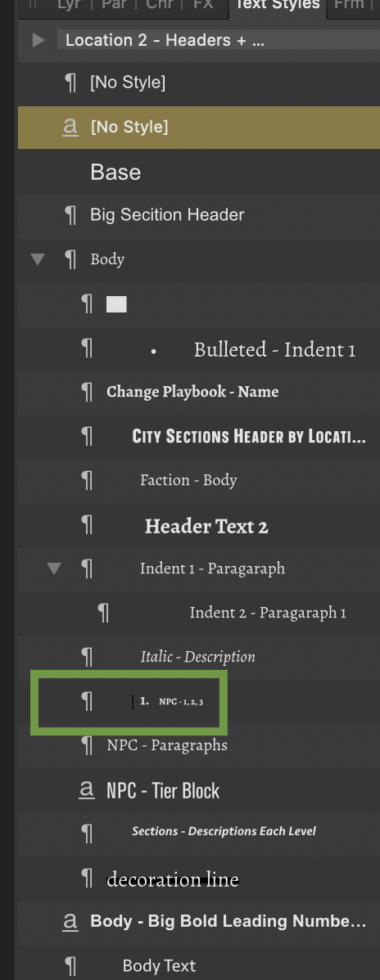Click paragraph icon next to Change Playbook - Name
Screen dimensions: 380x980
click(88, 392)
